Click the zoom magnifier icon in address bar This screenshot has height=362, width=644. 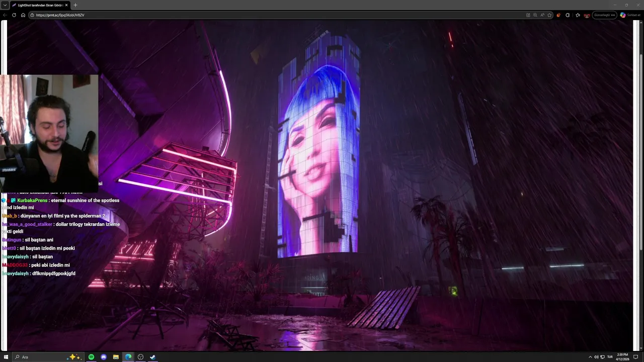click(535, 15)
